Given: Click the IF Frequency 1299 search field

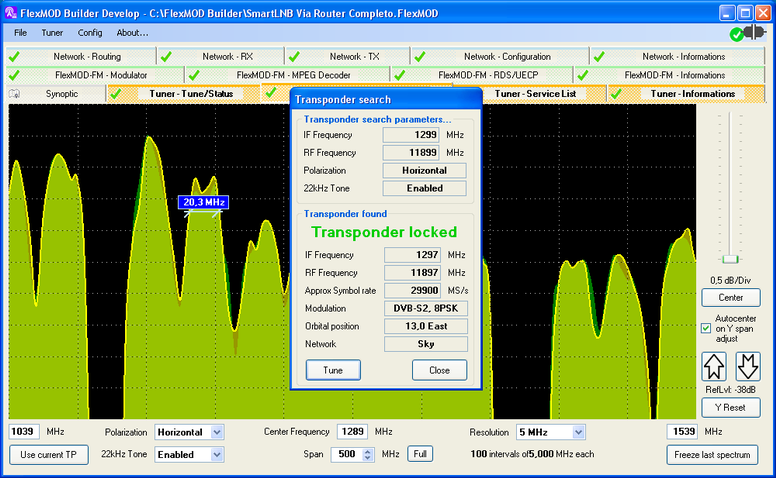Looking at the screenshot, I should point(411,135).
